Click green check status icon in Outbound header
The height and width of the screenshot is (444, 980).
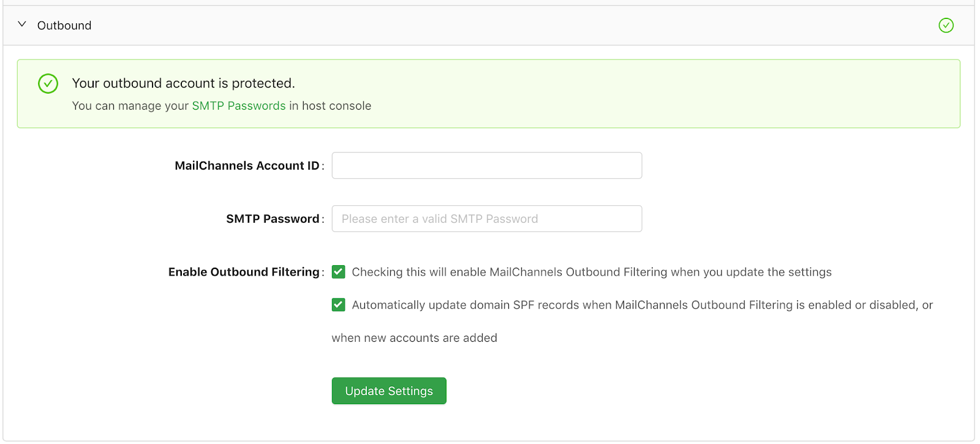click(x=946, y=25)
